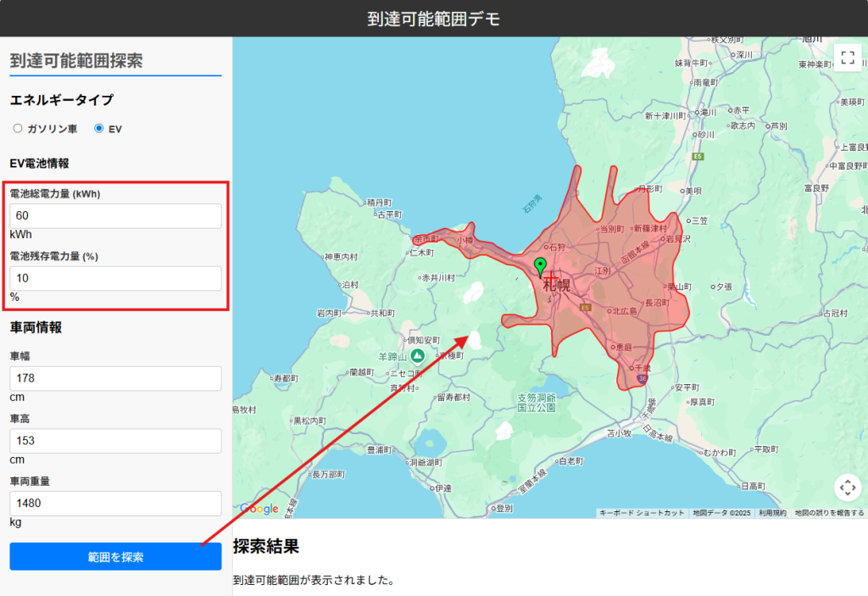Click the 36 route shield near 千歳
The image size is (868, 596).
pos(642,379)
